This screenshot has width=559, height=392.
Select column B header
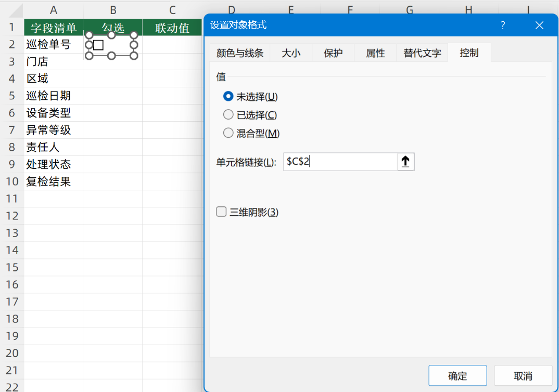point(112,10)
